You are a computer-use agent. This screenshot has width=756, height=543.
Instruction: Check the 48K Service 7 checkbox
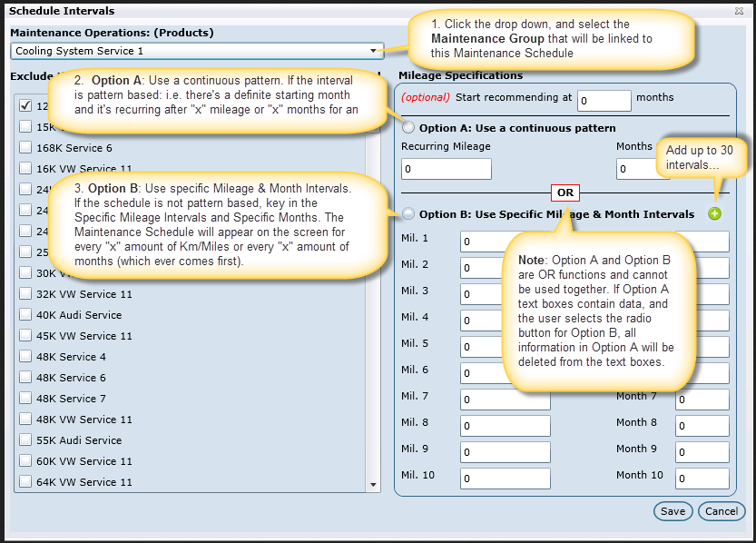click(x=25, y=399)
